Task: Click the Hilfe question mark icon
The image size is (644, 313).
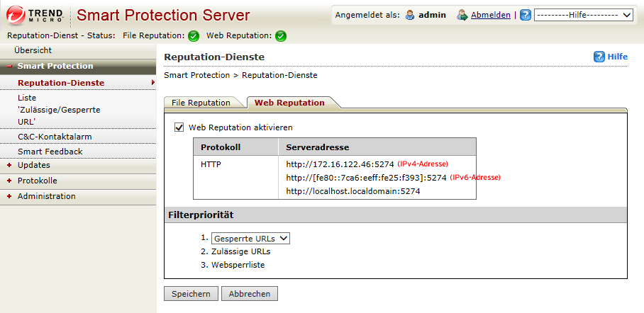Action: tap(599, 57)
